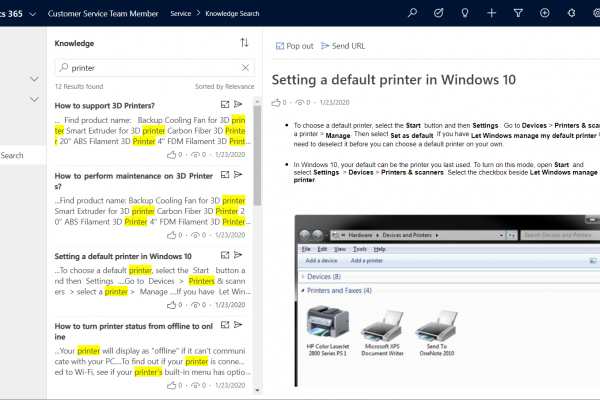Screen dimensions: 600x400
Task: Click like thumb on 'Setting a default printer' result
Action: click(171, 305)
